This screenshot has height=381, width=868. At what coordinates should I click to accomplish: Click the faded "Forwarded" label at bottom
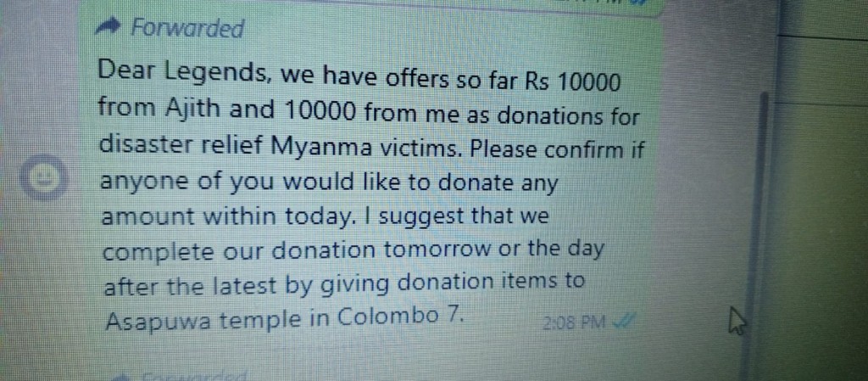[x=192, y=377]
